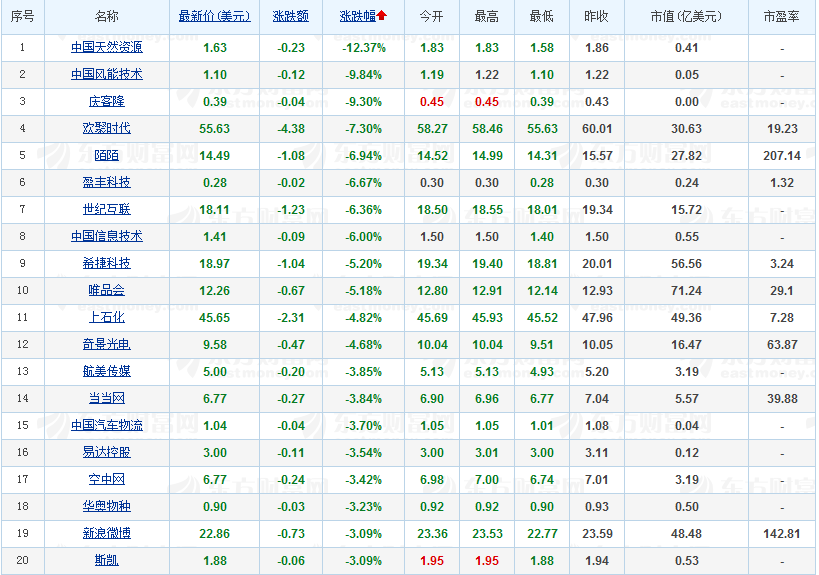Select percentage change -3.70%
819x575 pixels.
tap(364, 426)
